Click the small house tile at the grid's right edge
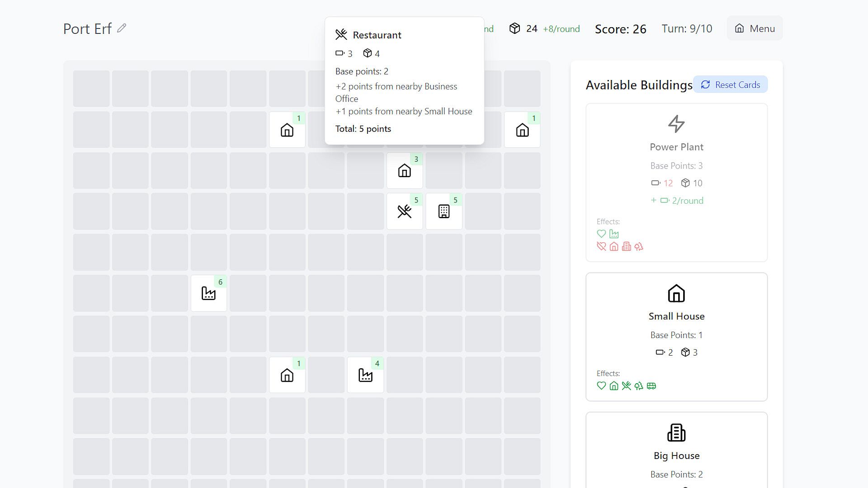 (522, 130)
